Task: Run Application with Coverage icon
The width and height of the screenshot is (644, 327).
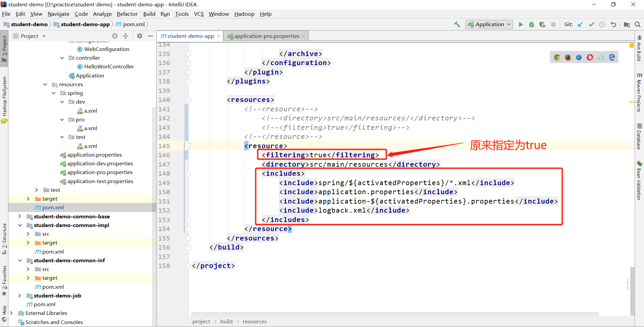Action: 543,24
